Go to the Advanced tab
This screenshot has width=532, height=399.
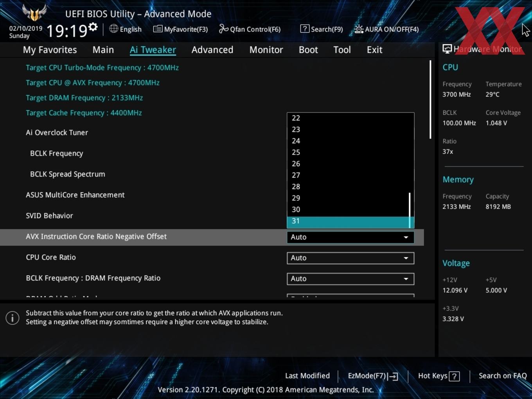point(212,50)
